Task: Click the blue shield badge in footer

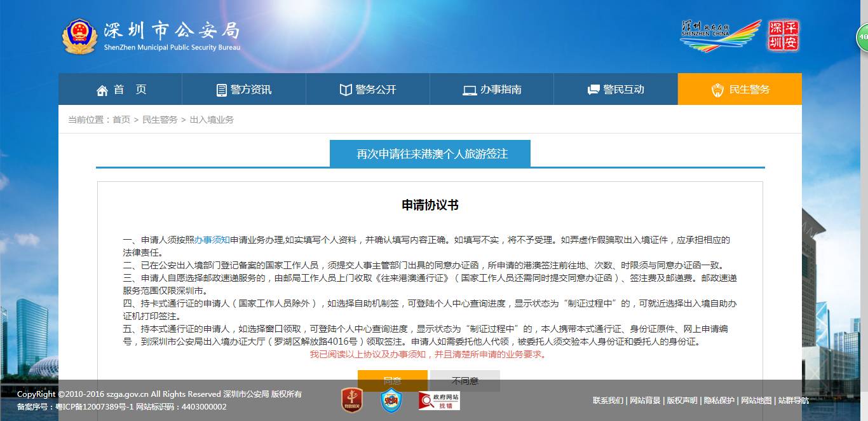Action: [x=391, y=400]
